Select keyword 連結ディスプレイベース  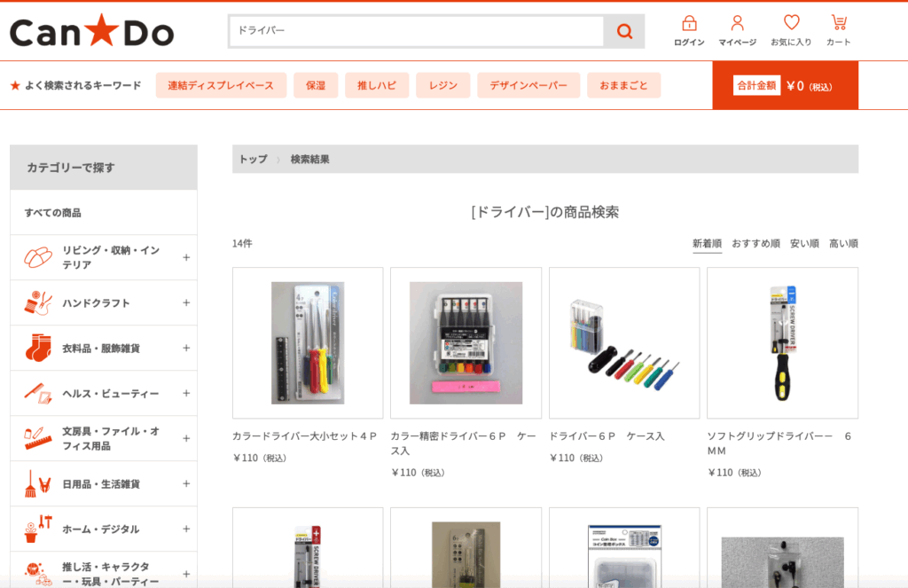click(x=221, y=85)
